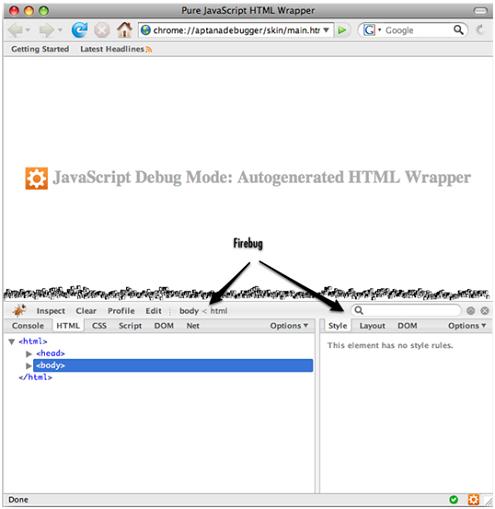
Task: Open the address bar URL history dropdown
Action: tap(326, 30)
